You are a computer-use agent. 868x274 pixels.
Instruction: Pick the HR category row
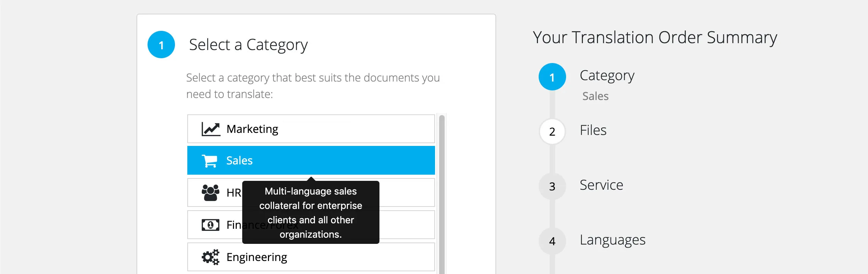coord(405,193)
